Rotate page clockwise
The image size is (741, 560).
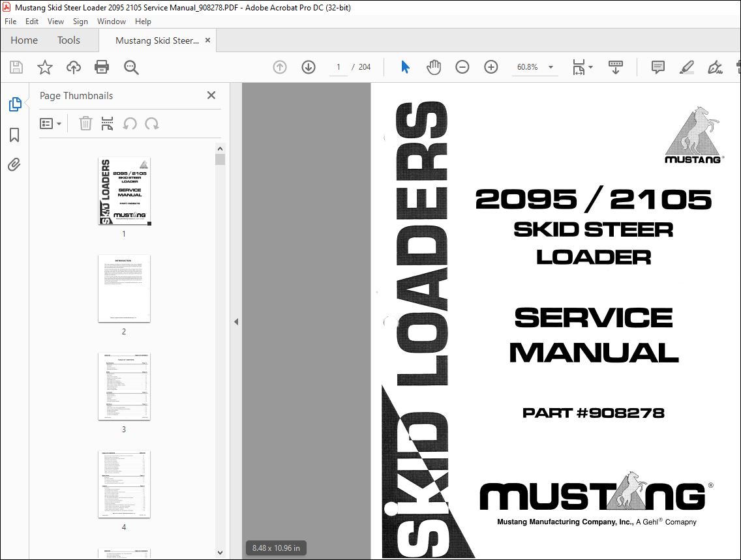click(152, 124)
